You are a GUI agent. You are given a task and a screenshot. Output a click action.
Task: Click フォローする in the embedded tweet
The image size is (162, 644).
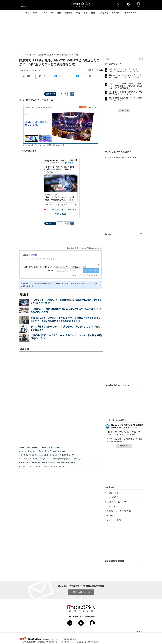tap(68, 163)
